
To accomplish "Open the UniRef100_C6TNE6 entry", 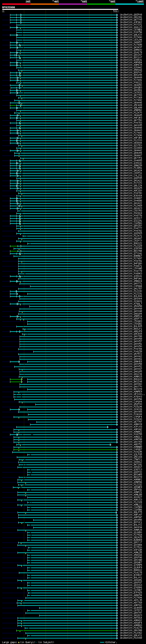I will pos(131,30).
